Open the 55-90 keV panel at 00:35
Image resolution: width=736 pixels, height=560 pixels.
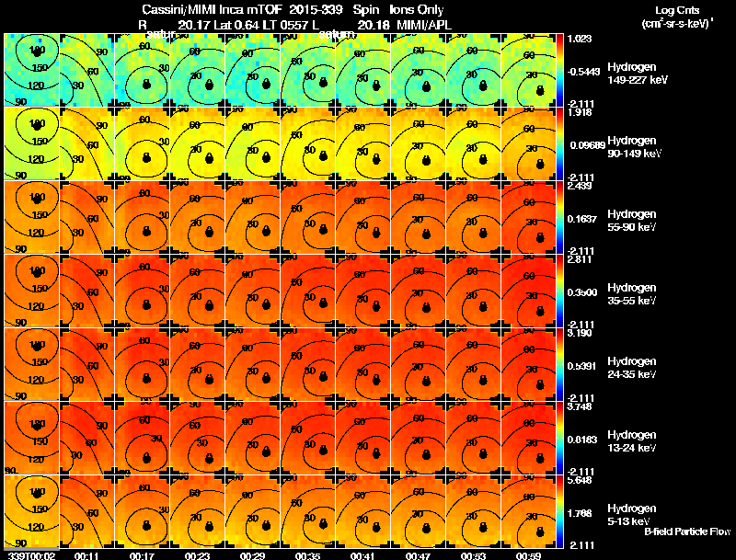pyautogui.click(x=307, y=217)
